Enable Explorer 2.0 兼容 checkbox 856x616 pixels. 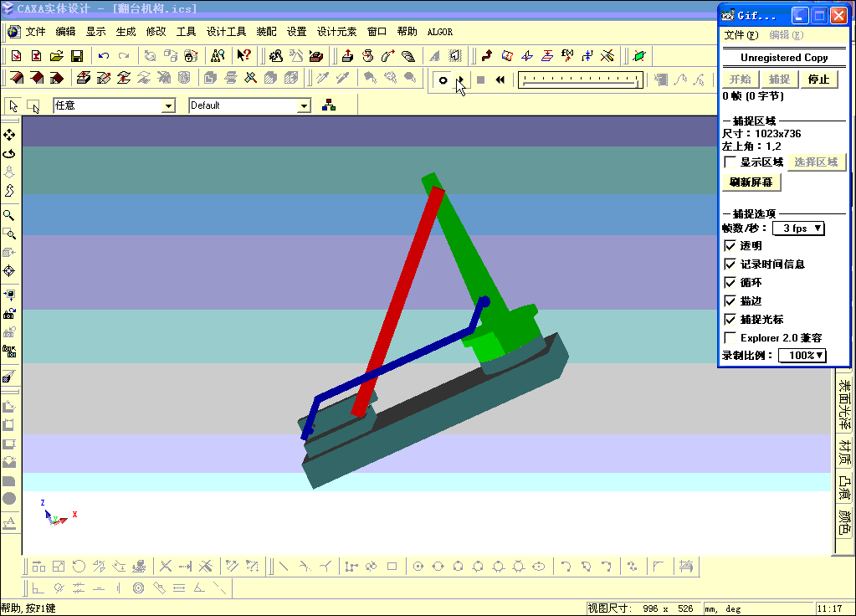pyautogui.click(x=730, y=337)
